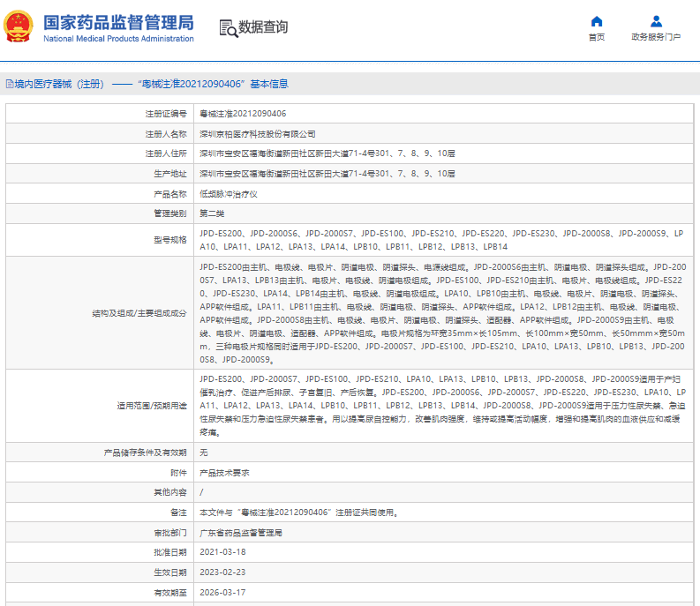Image resolution: width=700 pixels, height=606 pixels.
Task: Click the product name 低频脉冲治疗仪
Action: [228, 194]
